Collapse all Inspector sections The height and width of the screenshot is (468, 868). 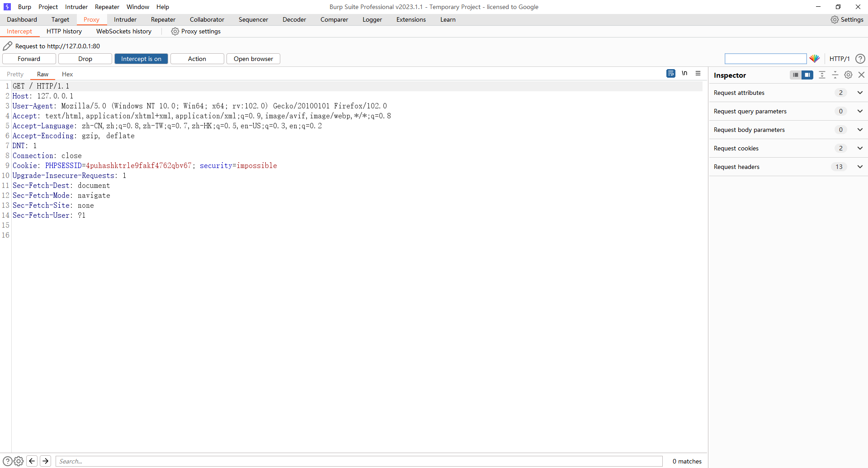pos(835,75)
